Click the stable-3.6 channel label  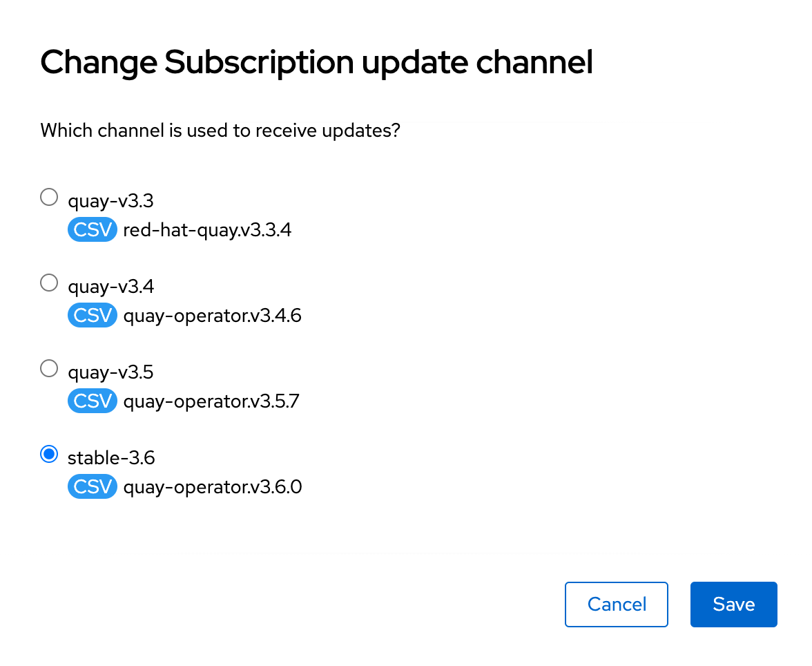pos(111,458)
